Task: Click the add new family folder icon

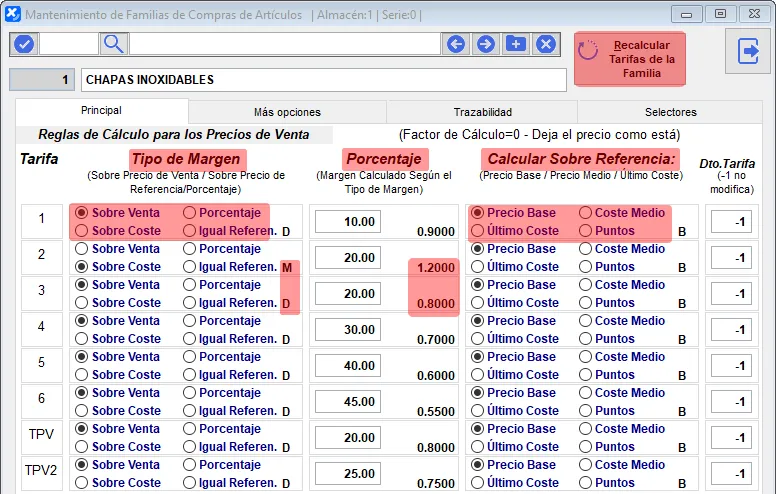Action: (x=516, y=44)
